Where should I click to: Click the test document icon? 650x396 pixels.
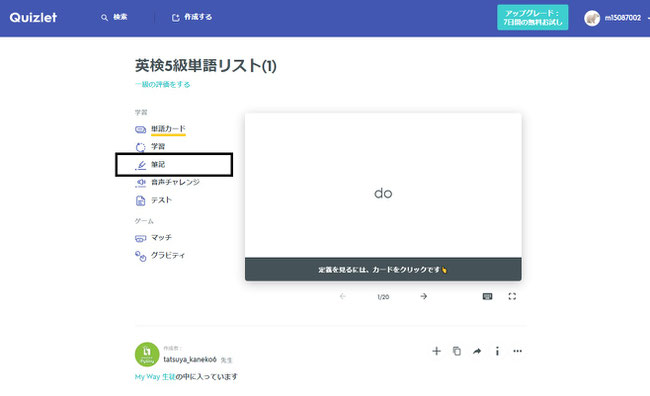pos(141,201)
